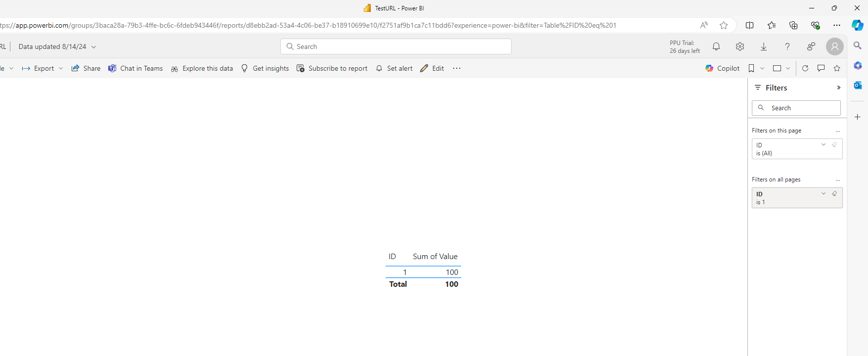
Task: Click the Edit button
Action: pyautogui.click(x=432, y=68)
